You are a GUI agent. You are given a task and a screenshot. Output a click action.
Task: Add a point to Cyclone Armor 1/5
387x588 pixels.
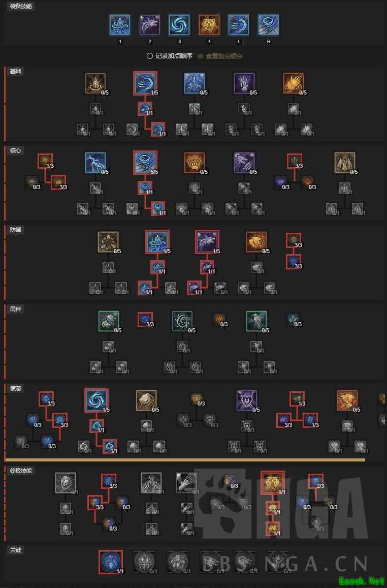click(x=157, y=242)
